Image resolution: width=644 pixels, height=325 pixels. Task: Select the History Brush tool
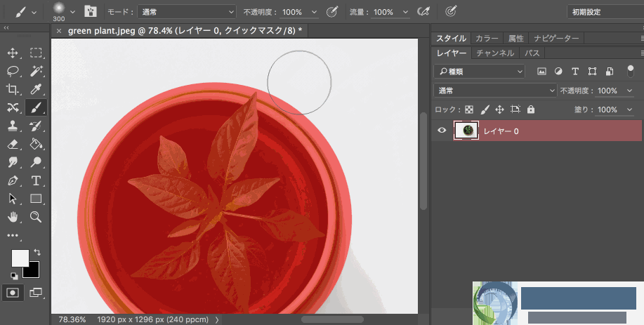[x=36, y=126]
